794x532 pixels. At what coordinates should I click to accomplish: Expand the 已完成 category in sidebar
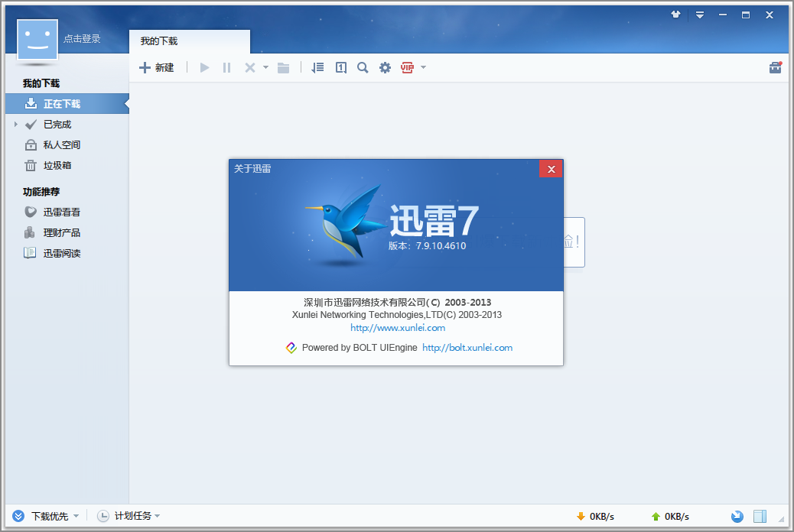point(17,124)
